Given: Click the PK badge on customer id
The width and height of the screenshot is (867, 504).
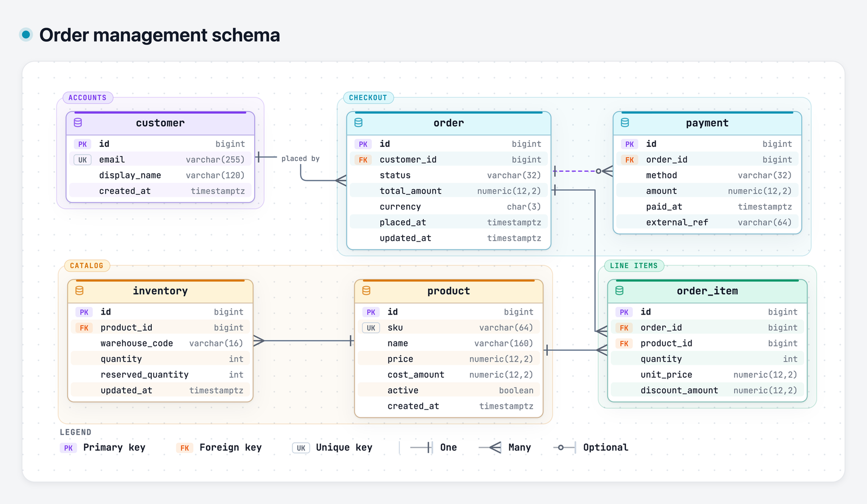Looking at the screenshot, I should click(82, 144).
